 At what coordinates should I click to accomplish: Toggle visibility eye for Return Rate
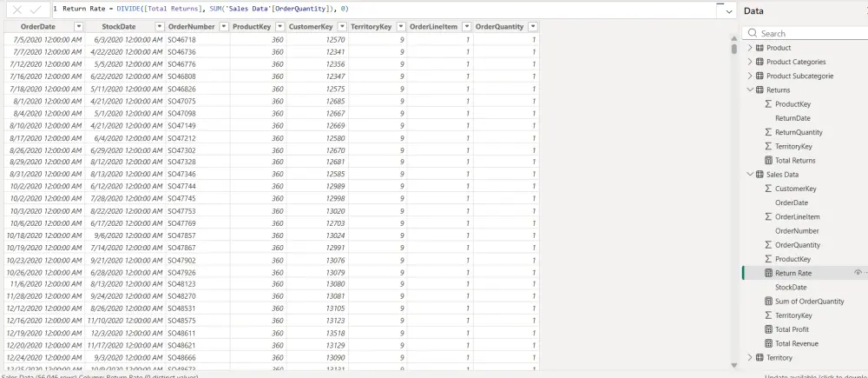tap(858, 273)
